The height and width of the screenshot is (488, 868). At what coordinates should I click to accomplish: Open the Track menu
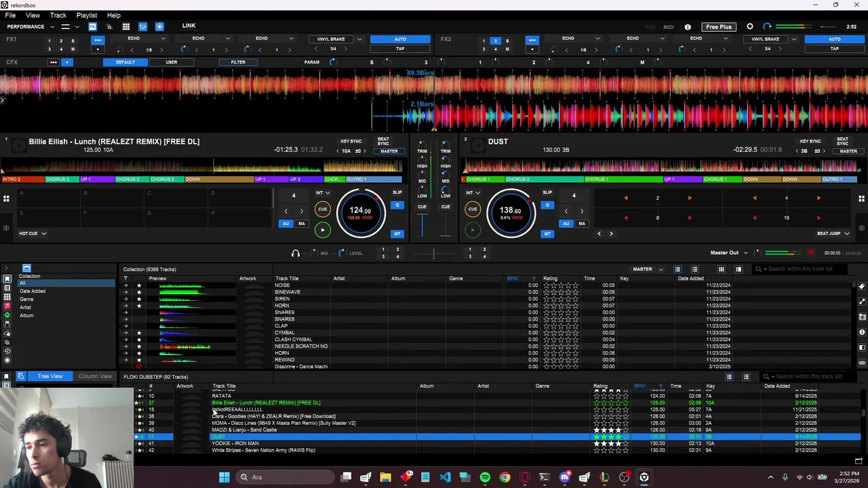coord(58,15)
